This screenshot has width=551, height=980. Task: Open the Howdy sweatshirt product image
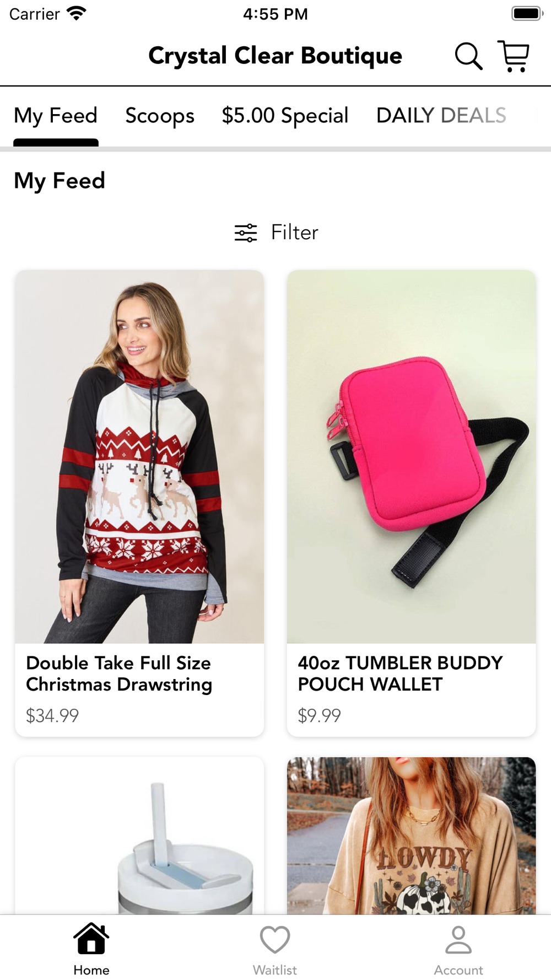(x=412, y=836)
